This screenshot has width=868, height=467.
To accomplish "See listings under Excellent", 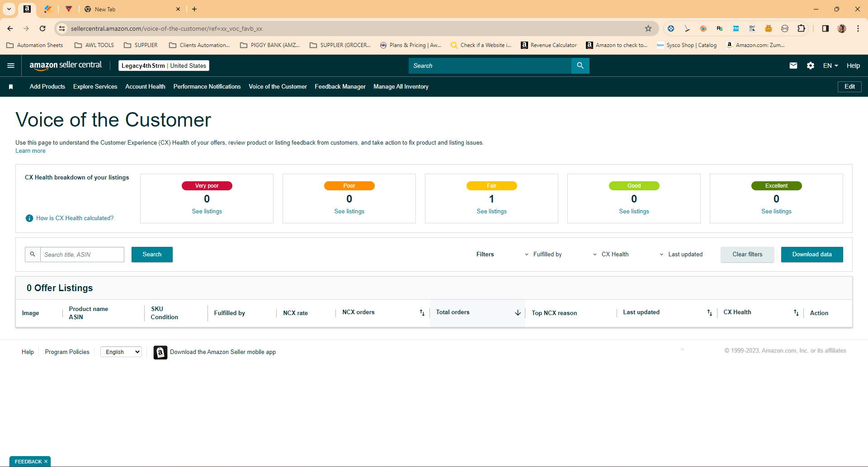I will tap(777, 212).
